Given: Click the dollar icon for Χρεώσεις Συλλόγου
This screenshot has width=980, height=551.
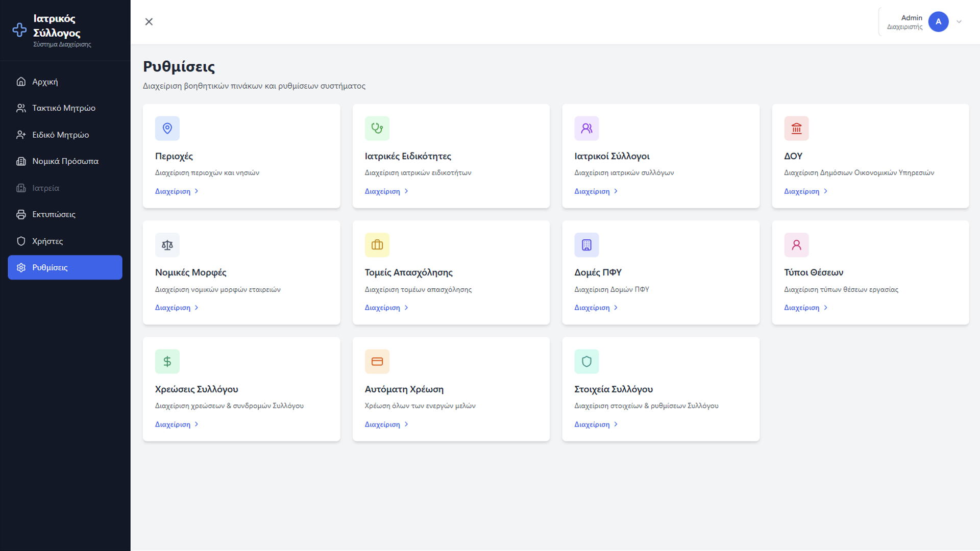Looking at the screenshot, I should [167, 361].
